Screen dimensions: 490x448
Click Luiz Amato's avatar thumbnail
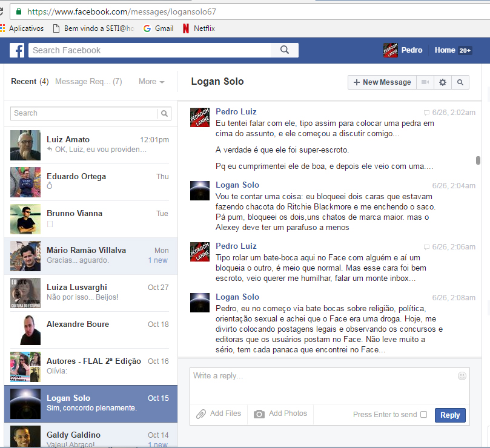[25, 145]
